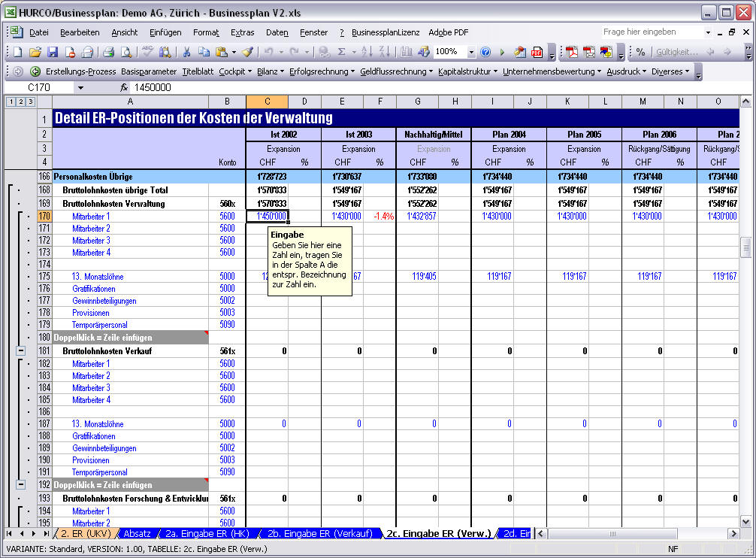
Task: Open the BusinessplanLizenz menu
Action: [x=386, y=32]
